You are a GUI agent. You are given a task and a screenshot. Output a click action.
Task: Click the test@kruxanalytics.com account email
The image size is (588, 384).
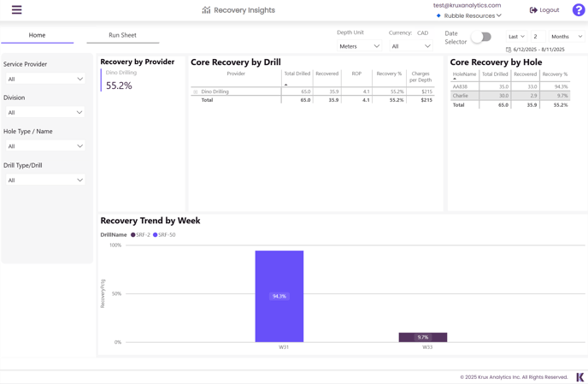[x=467, y=5]
